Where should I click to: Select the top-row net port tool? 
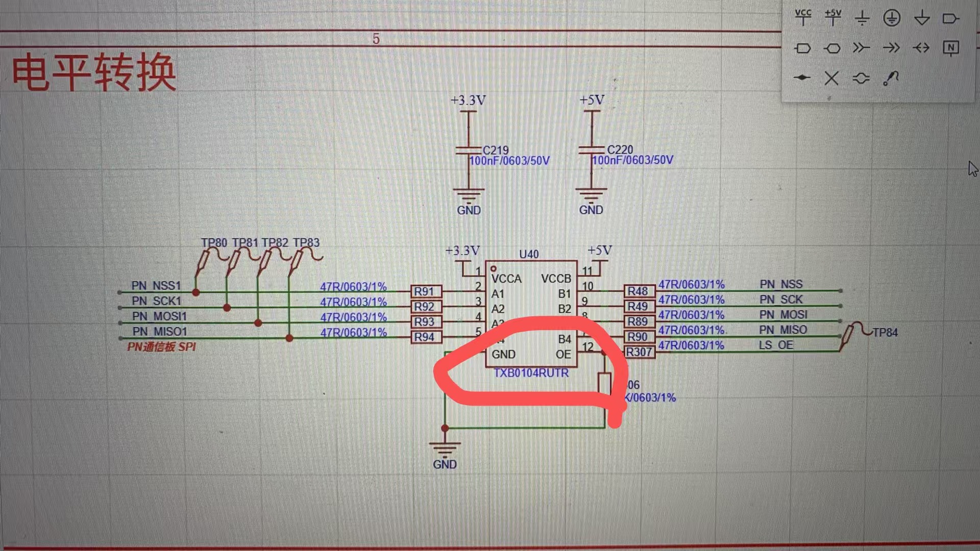[x=950, y=19]
